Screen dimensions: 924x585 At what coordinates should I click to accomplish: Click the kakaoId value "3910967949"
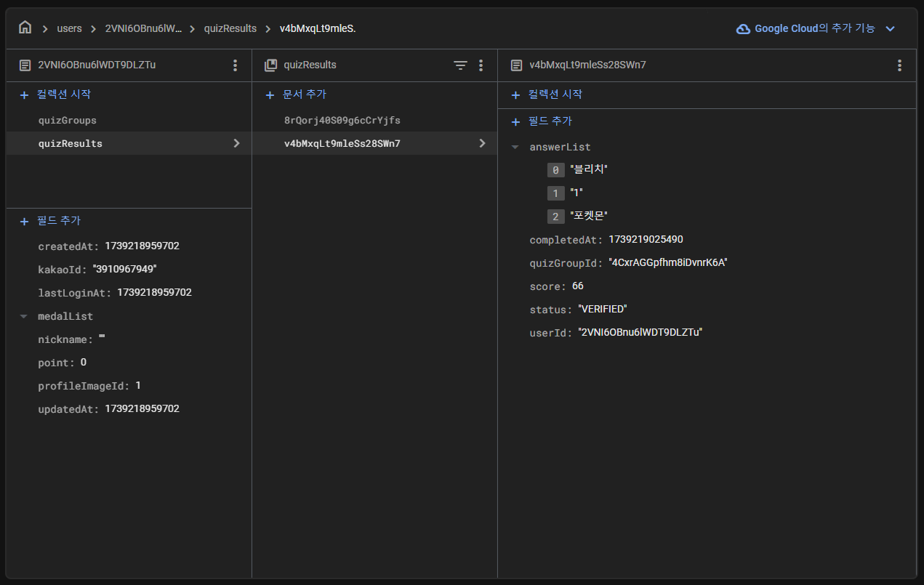[125, 269]
